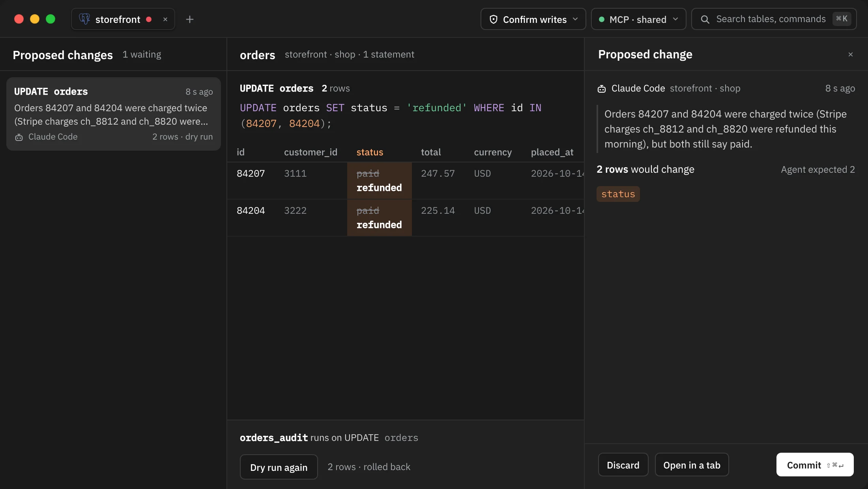868x489 pixels.
Task: Close the Proposed change panel
Action: tap(851, 54)
